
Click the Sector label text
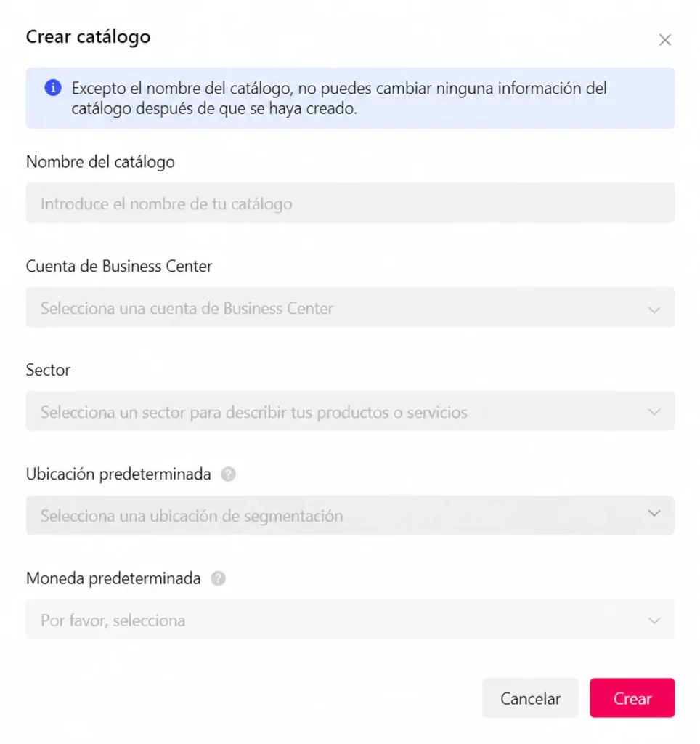[48, 370]
